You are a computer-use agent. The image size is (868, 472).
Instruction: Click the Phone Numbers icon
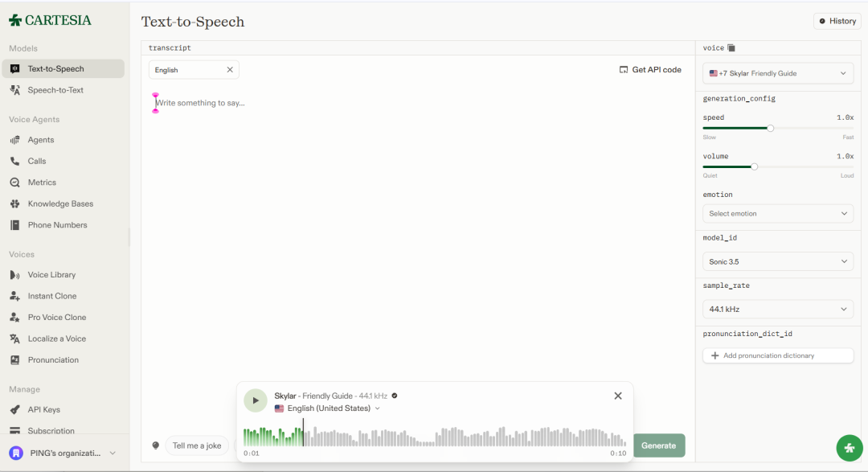15,225
